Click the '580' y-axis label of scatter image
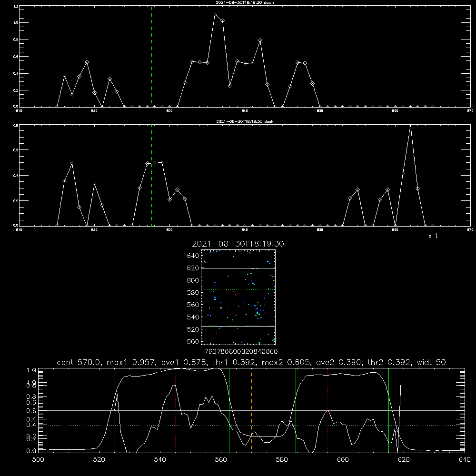Screen dimensions: 476x476 tap(193, 293)
